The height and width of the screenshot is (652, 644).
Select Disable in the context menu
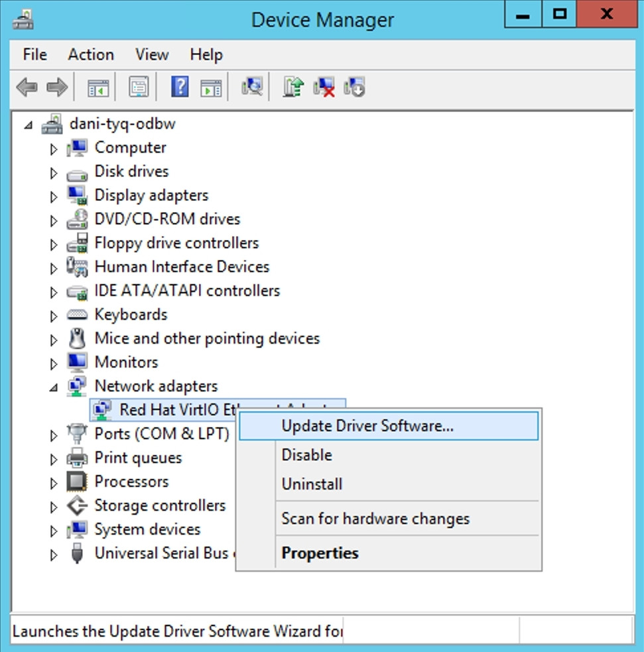[306, 455]
